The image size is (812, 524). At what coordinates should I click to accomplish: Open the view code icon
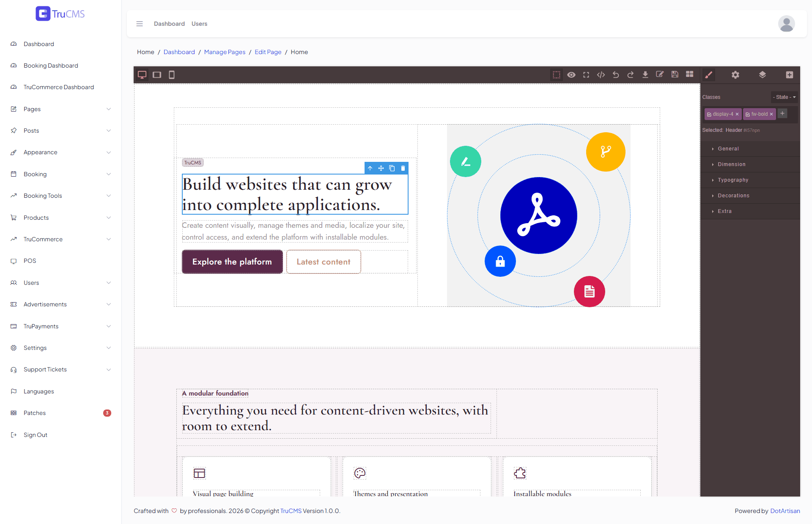click(601, 75)
